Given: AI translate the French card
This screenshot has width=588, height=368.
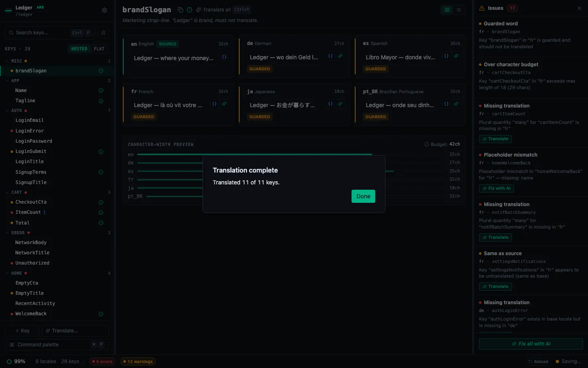Looking at the screenshot, I should (x=224, y=104).
